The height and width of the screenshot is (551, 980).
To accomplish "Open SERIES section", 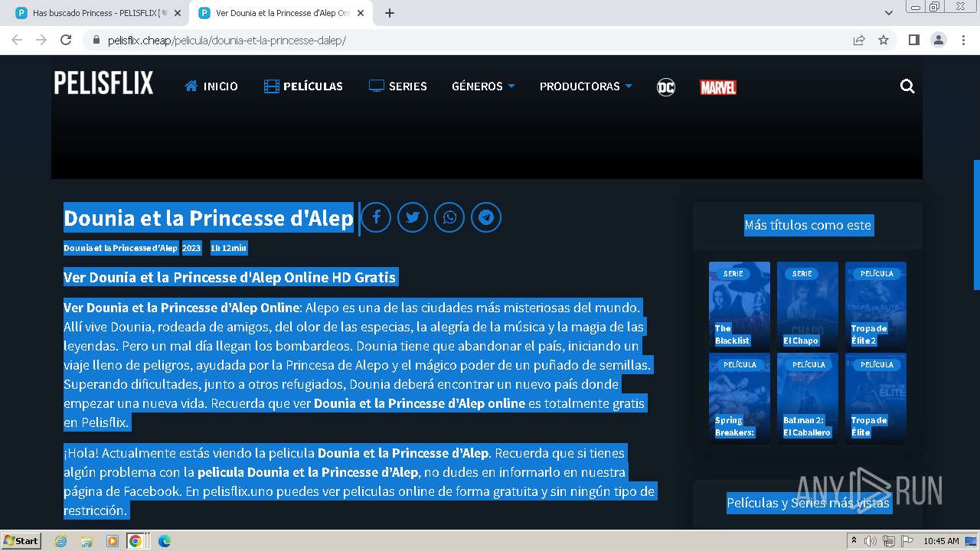I will point(398,86).
